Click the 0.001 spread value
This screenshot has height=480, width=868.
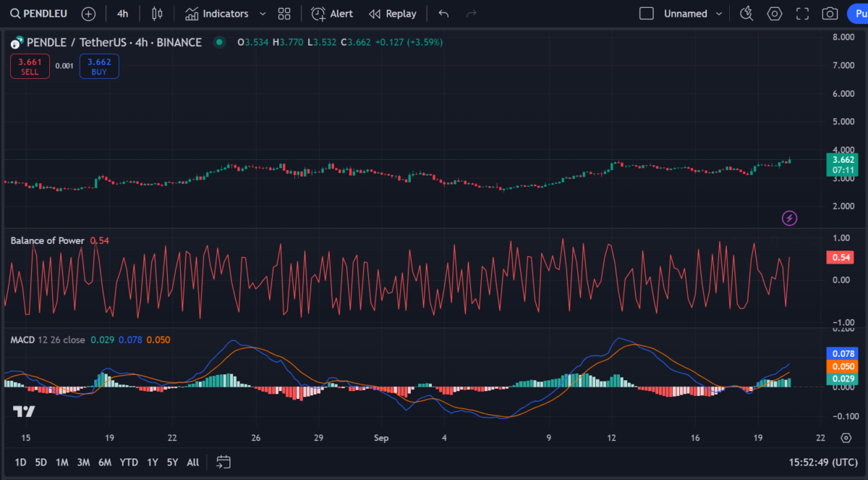pyautogui.click(x=64, y=66)
